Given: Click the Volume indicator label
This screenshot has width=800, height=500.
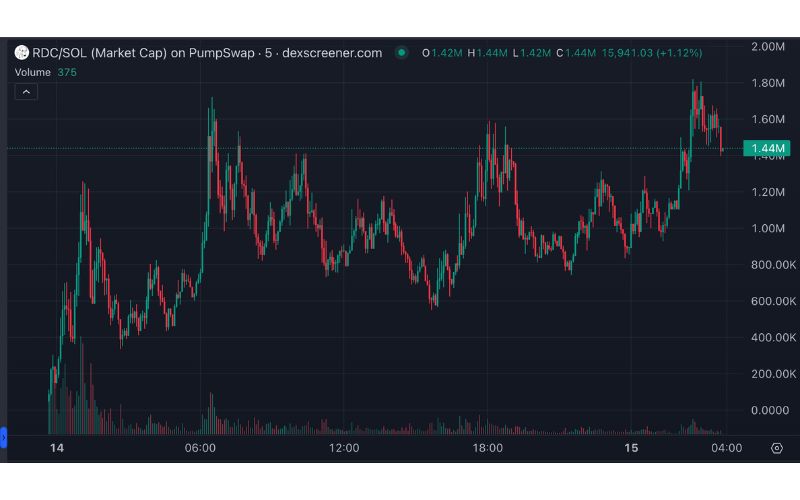Looking at the screenshot, I should 33,72.
